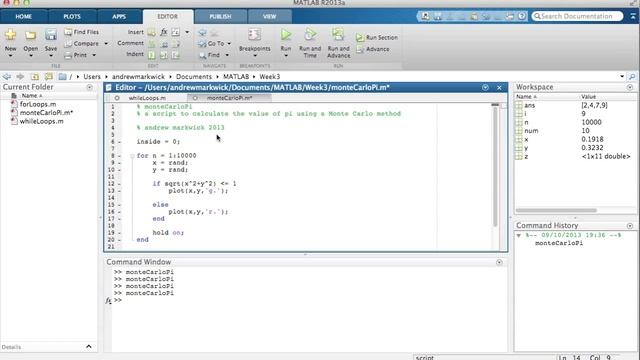This screenshot has width=640, height=360.
Task: Click Find Files in the toolstrip
Action: tap(82, 32)
